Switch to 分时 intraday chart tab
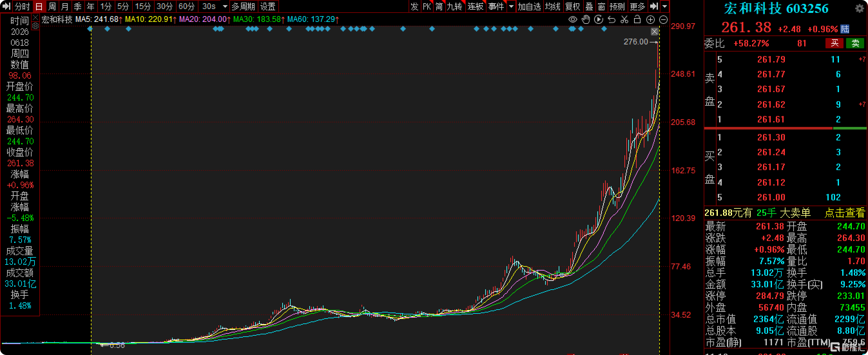 click(x=22, y=6)
